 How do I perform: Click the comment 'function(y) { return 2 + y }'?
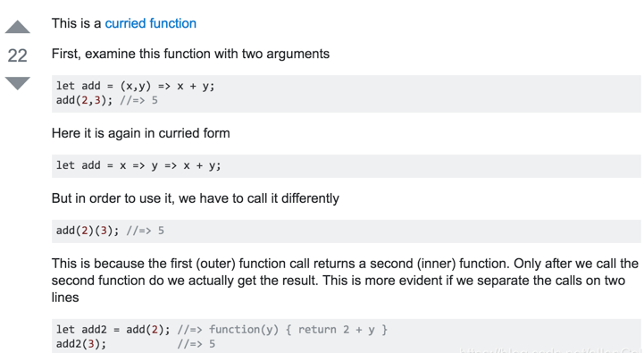click(x=298, y=330)
